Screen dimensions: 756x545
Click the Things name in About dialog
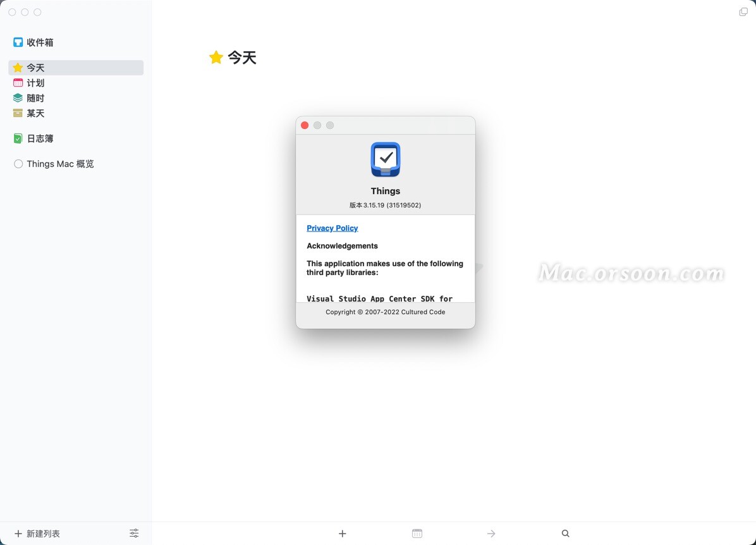[x=385, y=191]
